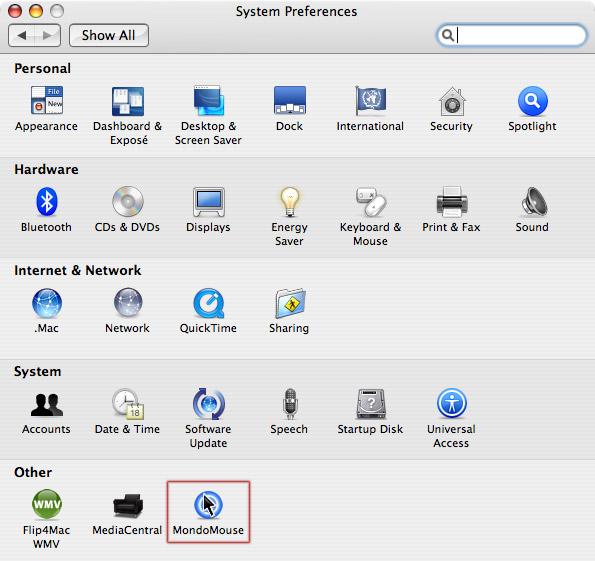Open the MondoMouse preference pane
This screenshot has height=561, width=595.
208,512
